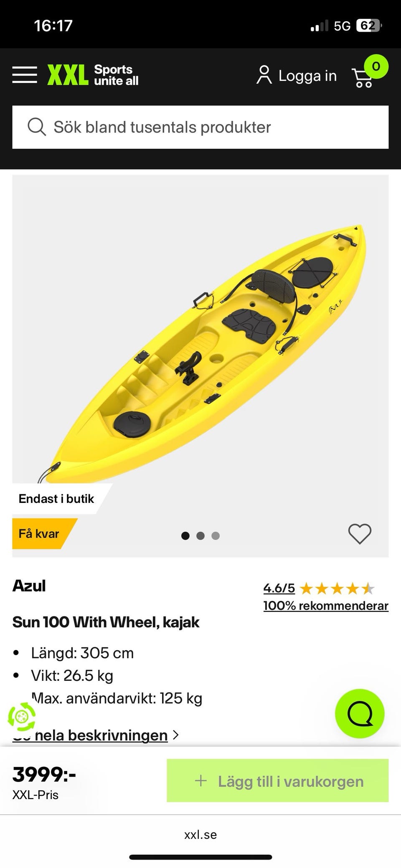The height and width of the screenshot is (868, 401).
Task: Open the 4.6/5 rating link
Action: pos(279,588)
